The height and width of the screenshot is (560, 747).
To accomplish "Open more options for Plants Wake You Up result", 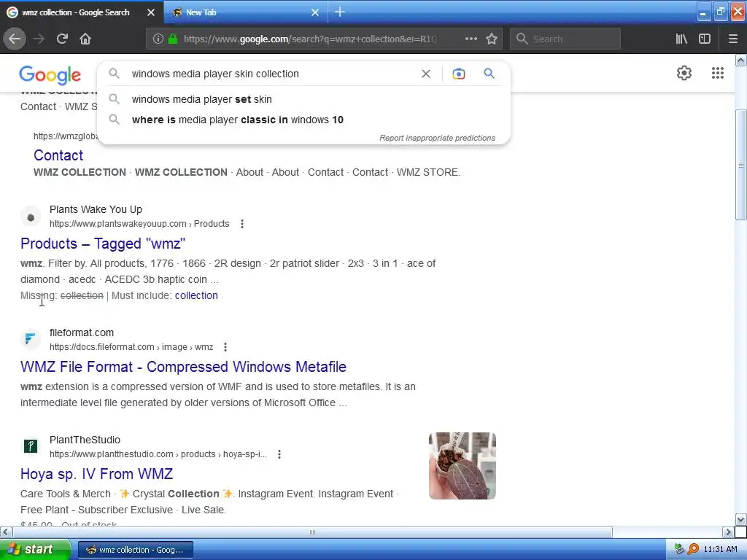I will click(242, 224).
